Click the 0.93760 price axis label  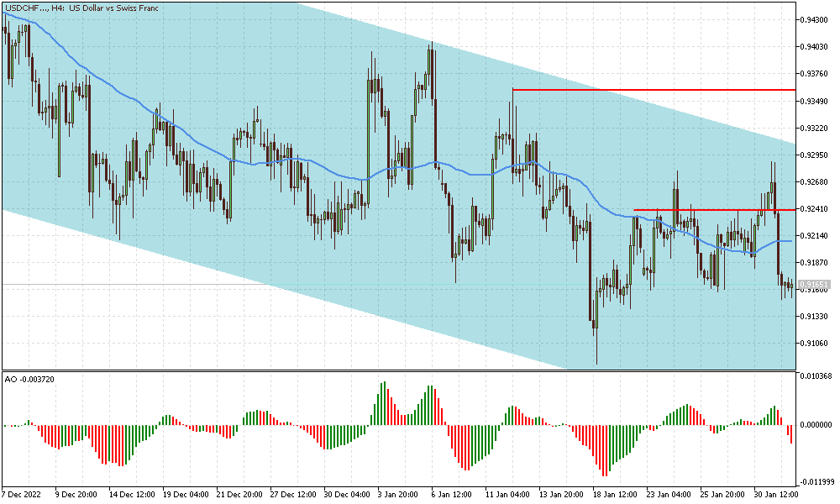click(812, 74)
